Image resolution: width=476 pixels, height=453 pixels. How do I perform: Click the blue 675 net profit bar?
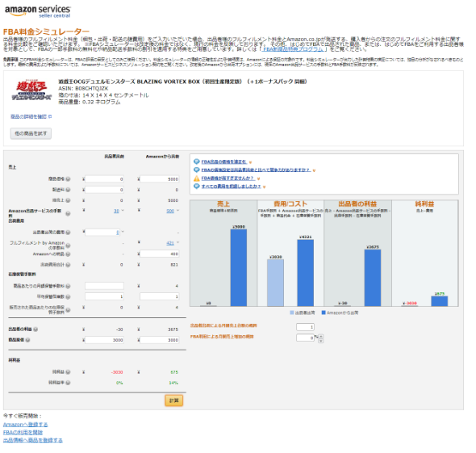click(439, 301)
